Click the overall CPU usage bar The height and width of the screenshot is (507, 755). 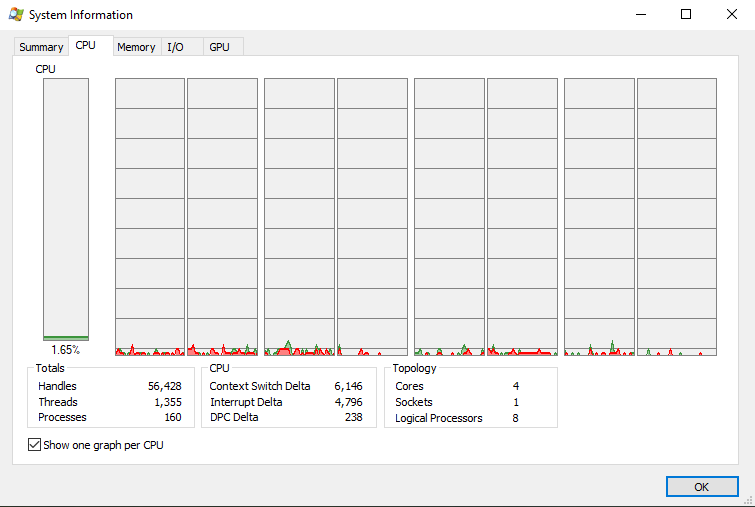(x=66, y=210)
